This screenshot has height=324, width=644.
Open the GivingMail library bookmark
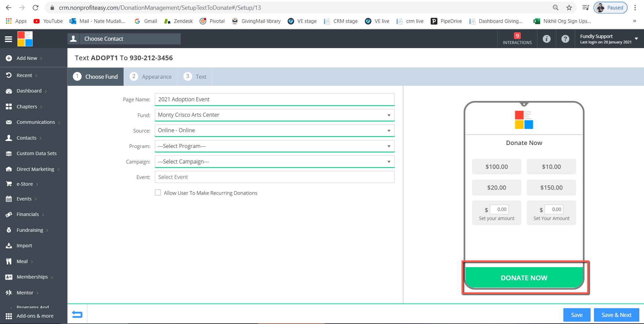(x=256, y=21)
